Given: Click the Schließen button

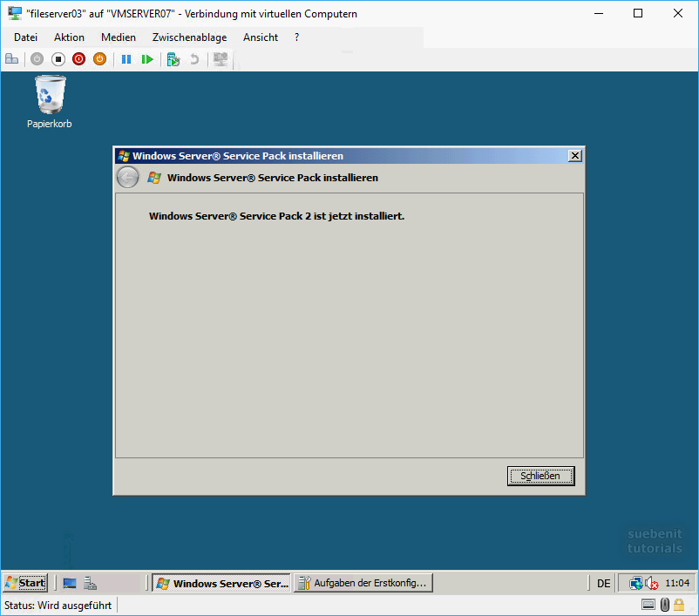Looking at the screenshot, I should click(x=540, y=476).
